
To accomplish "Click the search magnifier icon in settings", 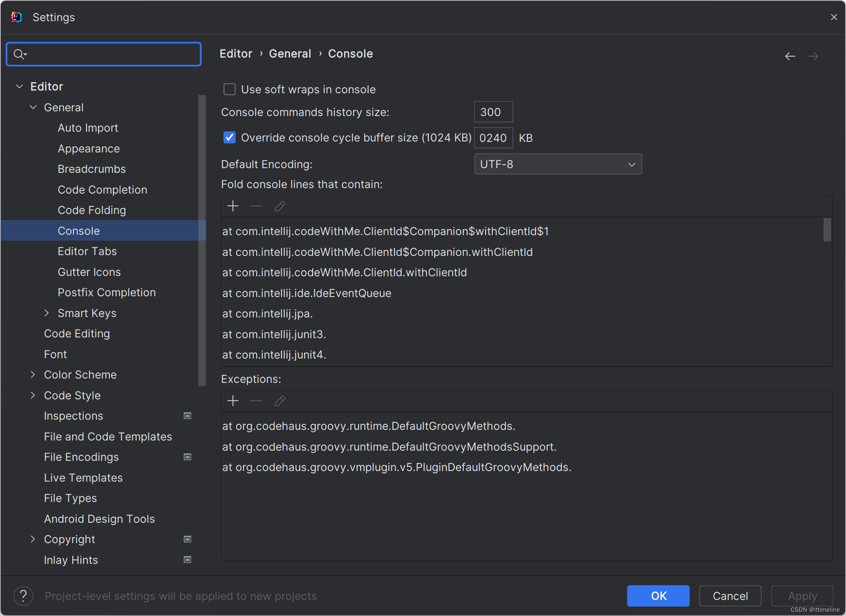I will 20,54.
